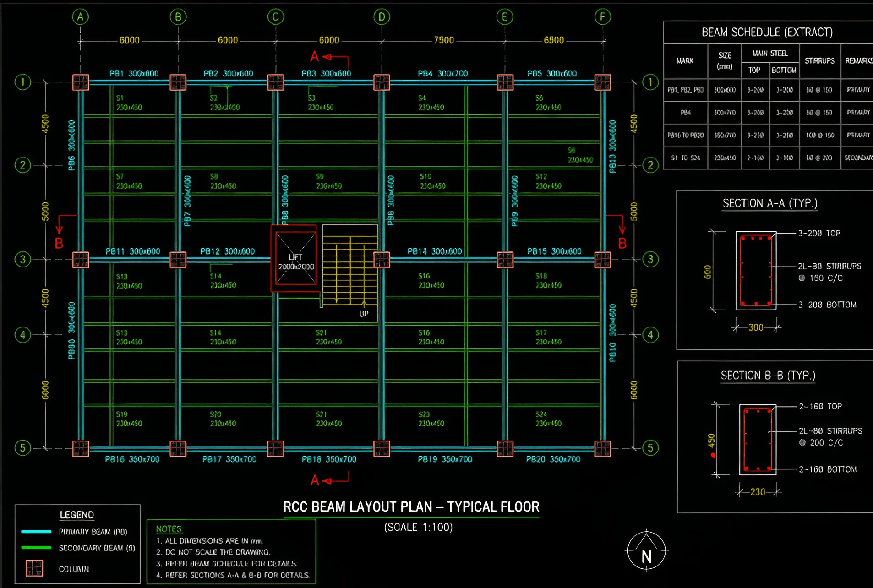Click the Section A-A rebar cross-section drawing

[x=756, y=271]
